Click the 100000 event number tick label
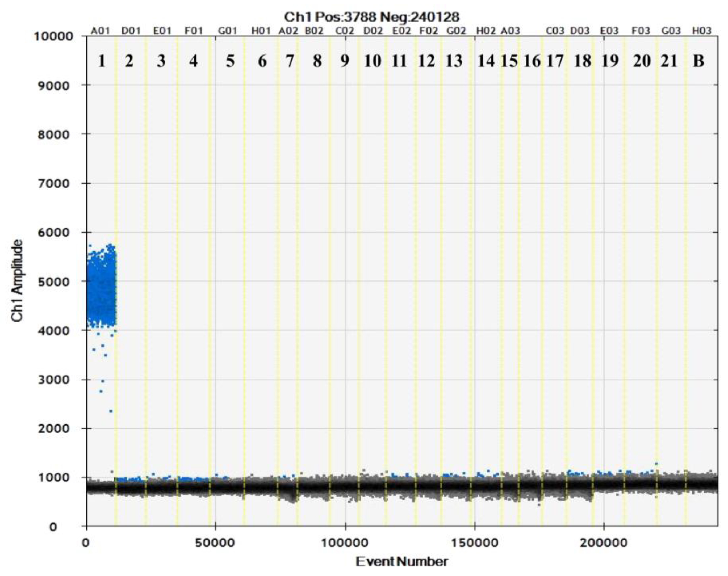Screen dimensions: 728x576 345,543
